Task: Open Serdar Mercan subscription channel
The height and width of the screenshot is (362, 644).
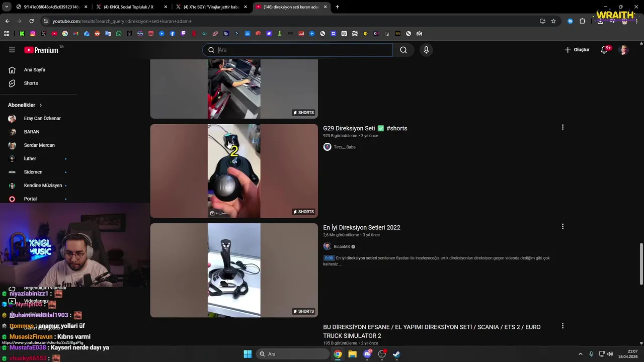Action: click(x=39, y=145)
